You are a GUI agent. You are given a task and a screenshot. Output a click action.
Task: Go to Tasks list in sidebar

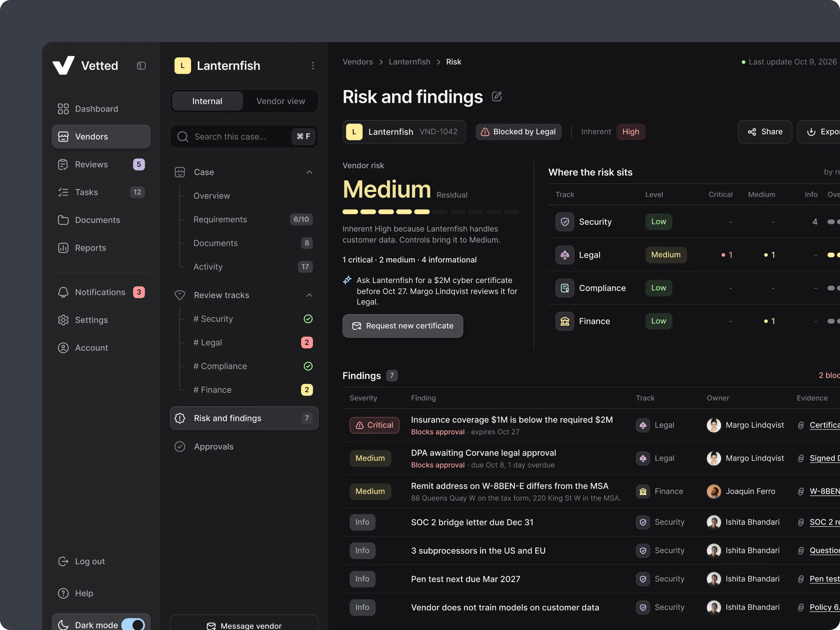click(101, 192)
